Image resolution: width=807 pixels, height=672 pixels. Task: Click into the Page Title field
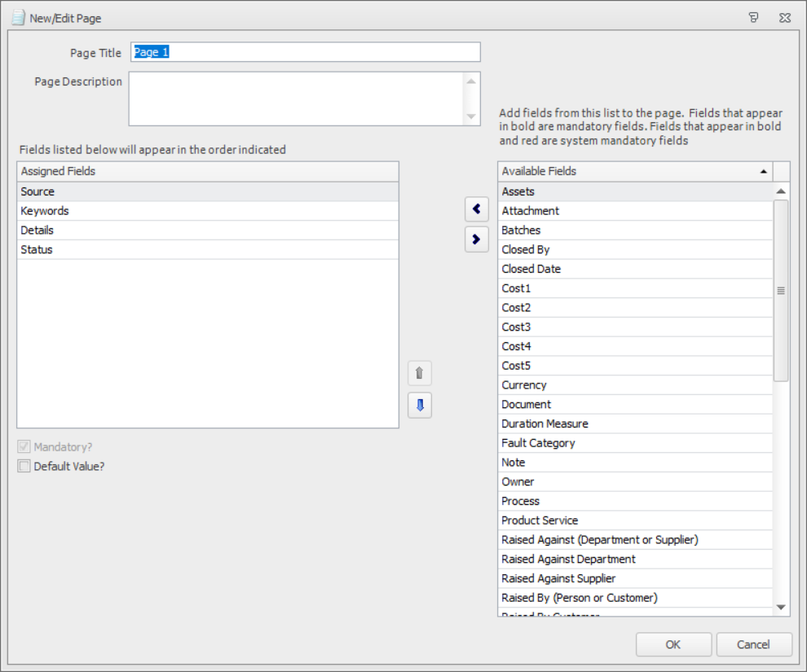point(305,52)
